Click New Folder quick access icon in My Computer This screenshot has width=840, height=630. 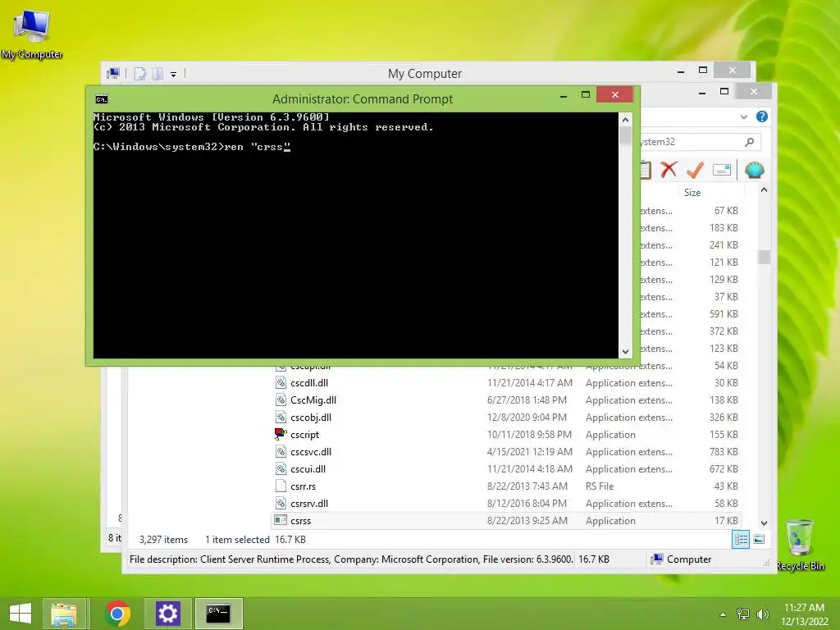[x=157, y=73]
